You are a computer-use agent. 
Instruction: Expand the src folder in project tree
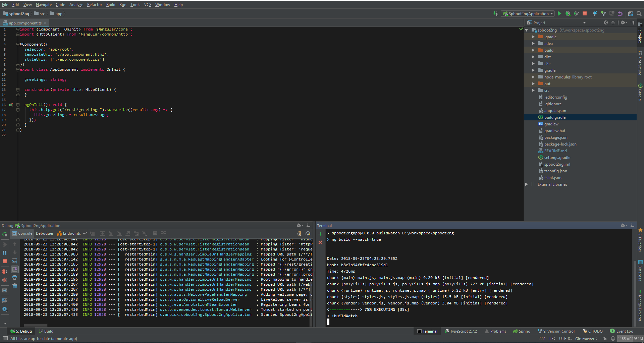point(533,91)
